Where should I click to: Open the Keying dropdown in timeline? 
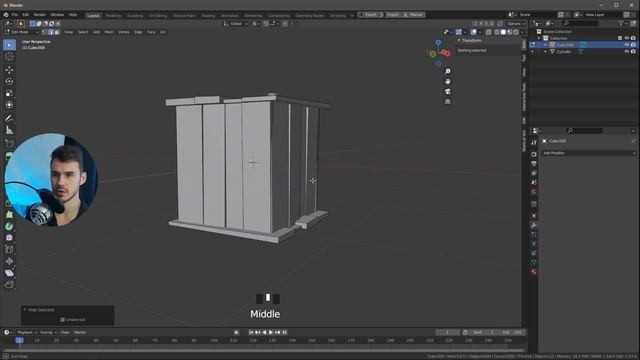tap(48, 332)
